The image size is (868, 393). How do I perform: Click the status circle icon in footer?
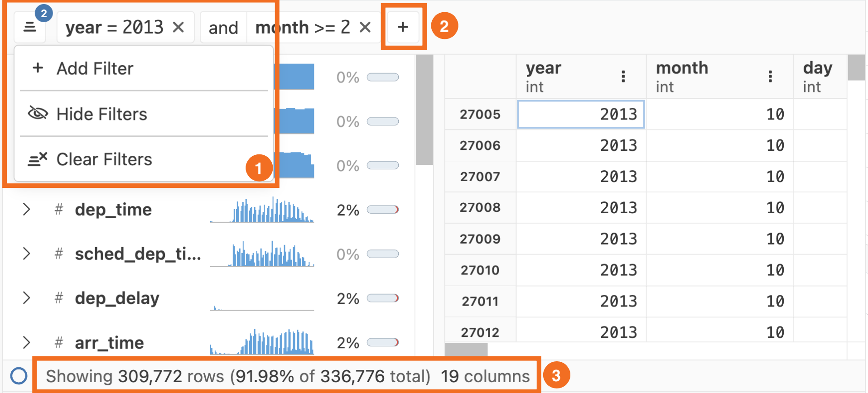tap(19, 376)
